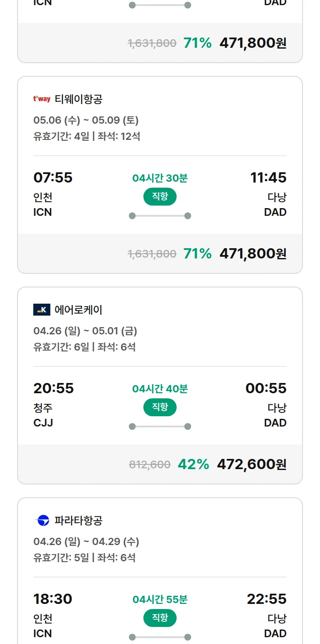Open the 파라타항공 airline name
The image size is (320, 644).
79,520
